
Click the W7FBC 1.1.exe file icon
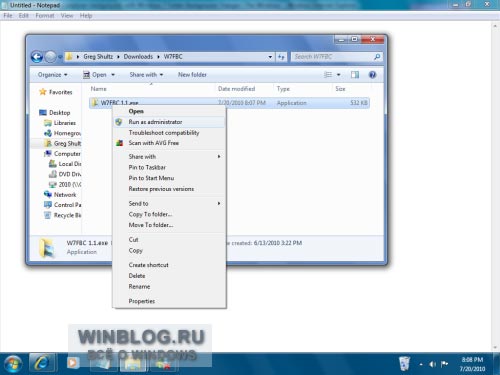coord(95,103)
